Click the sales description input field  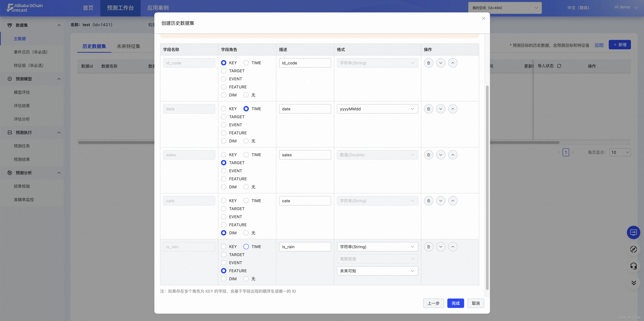tap(305, 155)
